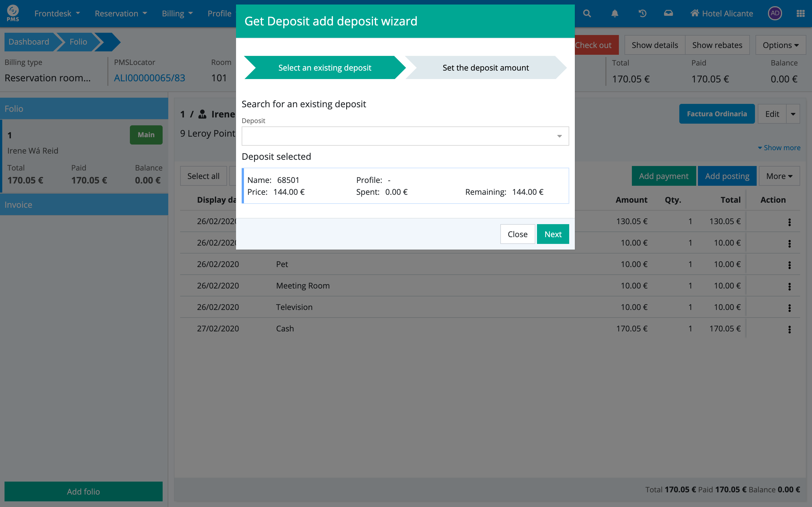Click Next in the deposit wizard
Image resolution: width=812 pixels, height=507 pixels.
coord(553,234)
